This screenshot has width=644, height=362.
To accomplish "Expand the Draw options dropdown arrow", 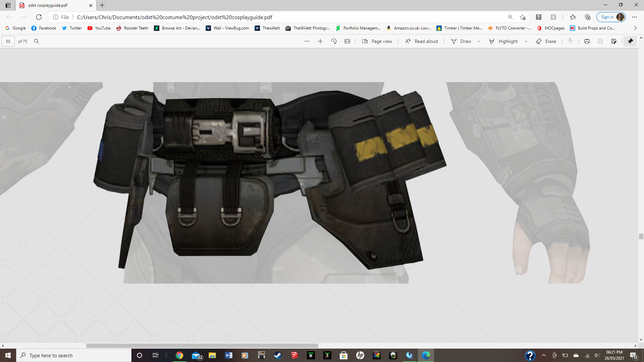I will pos(479,42).
